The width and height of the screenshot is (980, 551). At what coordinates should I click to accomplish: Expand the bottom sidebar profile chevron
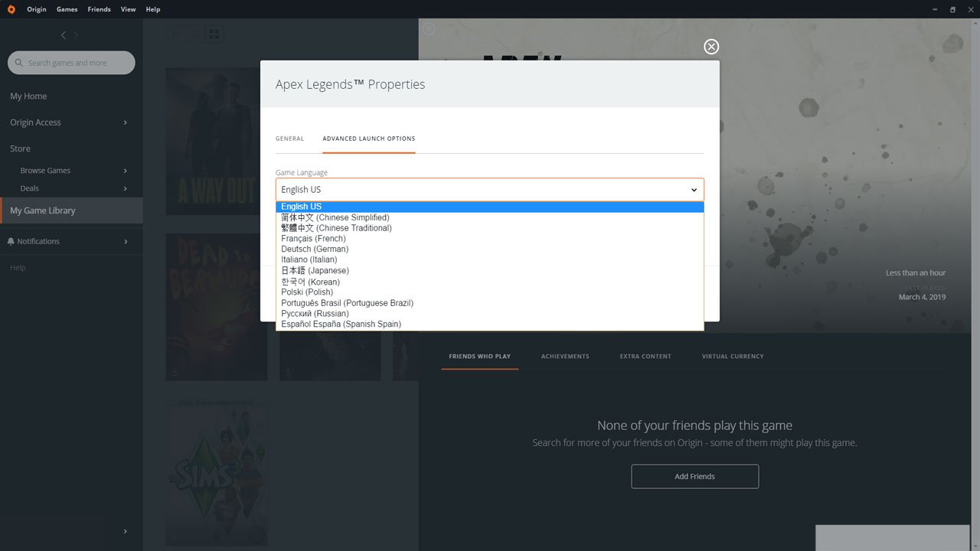tap(126, 531)
